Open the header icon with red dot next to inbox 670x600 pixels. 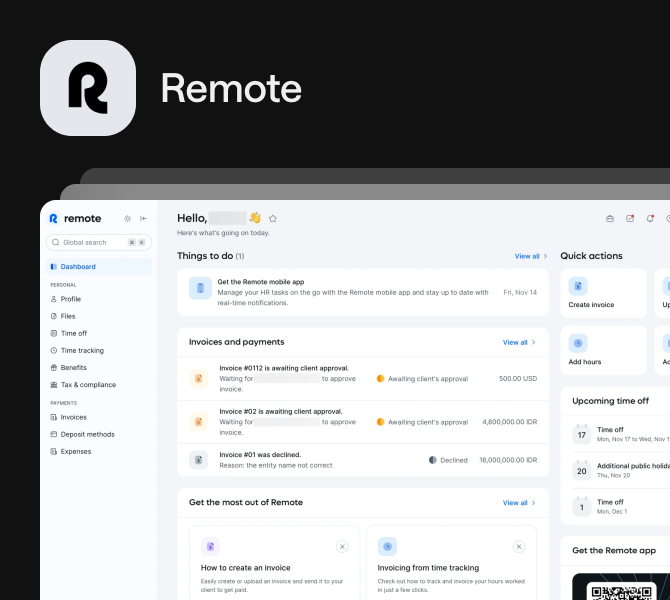pyautogui.click(x=630, y=218)
